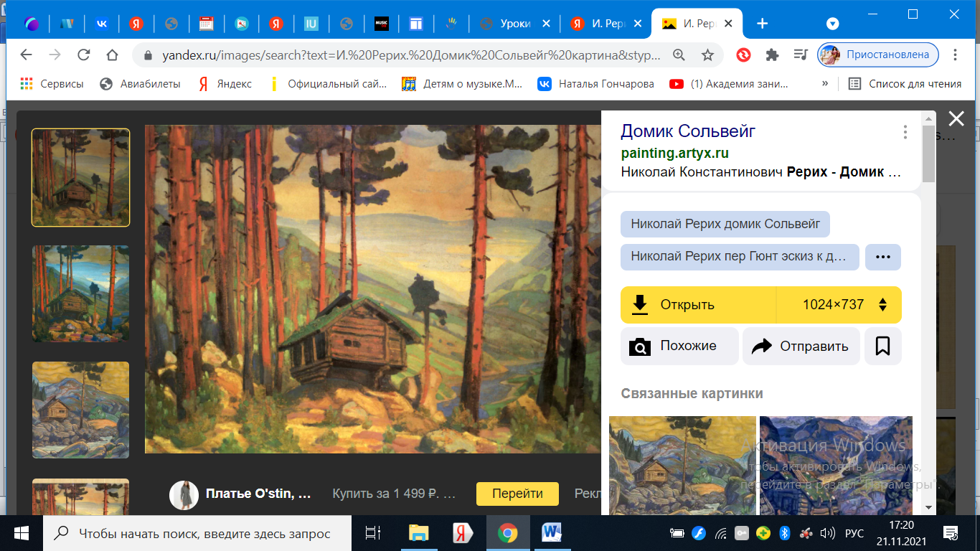Go back to the previous page
The height and width of the screenshot is (551, 980).
(x=27, y=55)
